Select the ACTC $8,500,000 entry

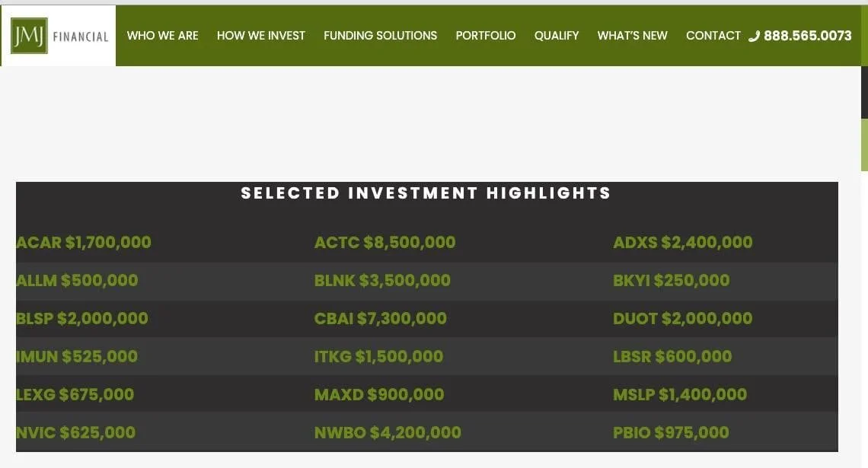pos(385,242)
